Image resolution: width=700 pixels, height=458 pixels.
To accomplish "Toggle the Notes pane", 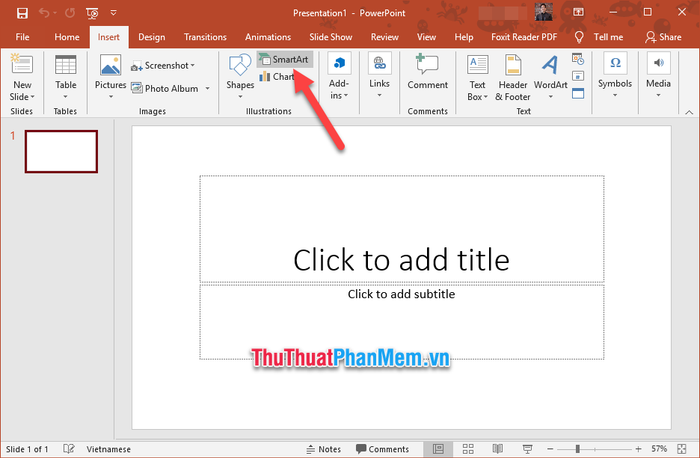I will point(324,449).
